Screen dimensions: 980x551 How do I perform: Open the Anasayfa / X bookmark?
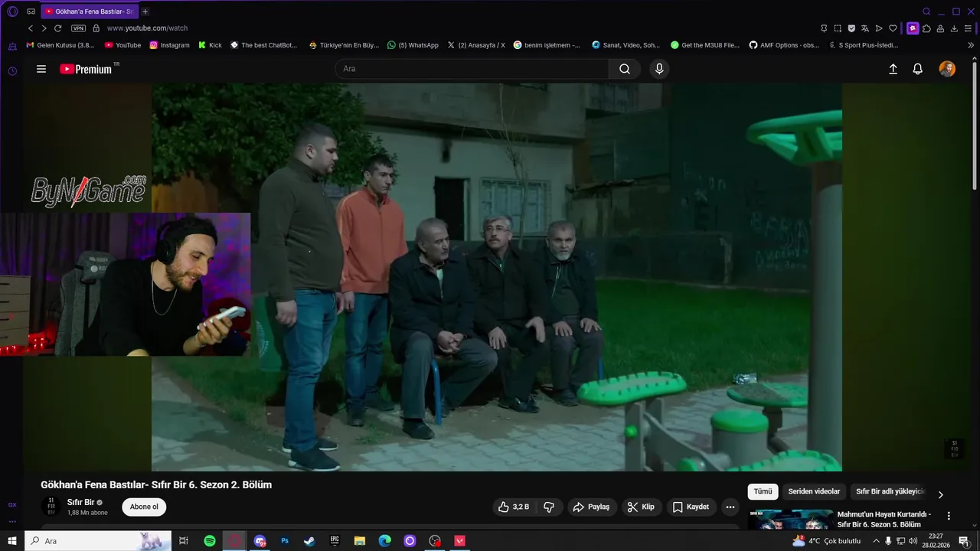coord(476,45)
